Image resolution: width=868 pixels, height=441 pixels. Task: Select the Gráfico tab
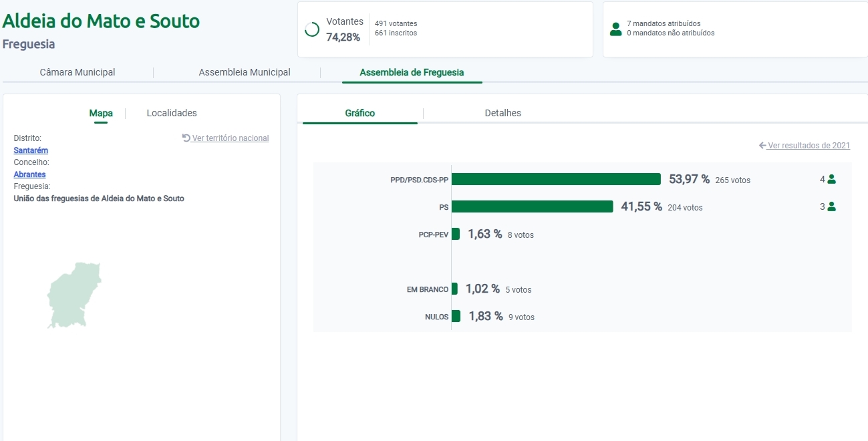point(359,113)
